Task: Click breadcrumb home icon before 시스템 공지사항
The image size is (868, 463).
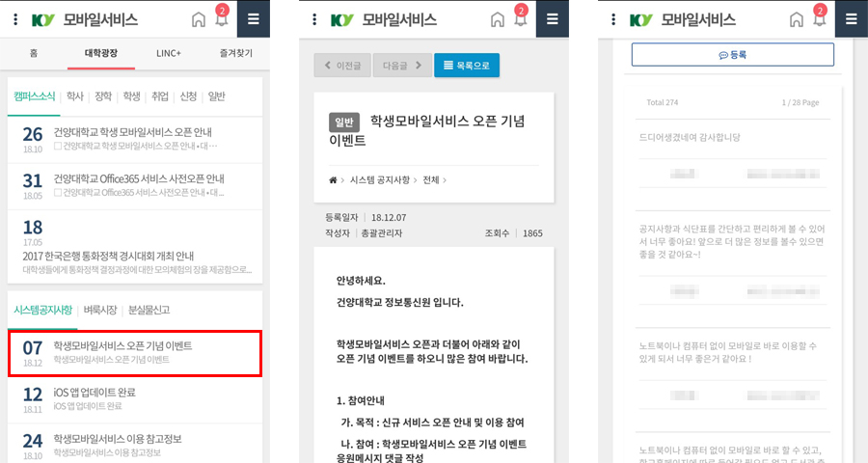Action: coord(334,179)
